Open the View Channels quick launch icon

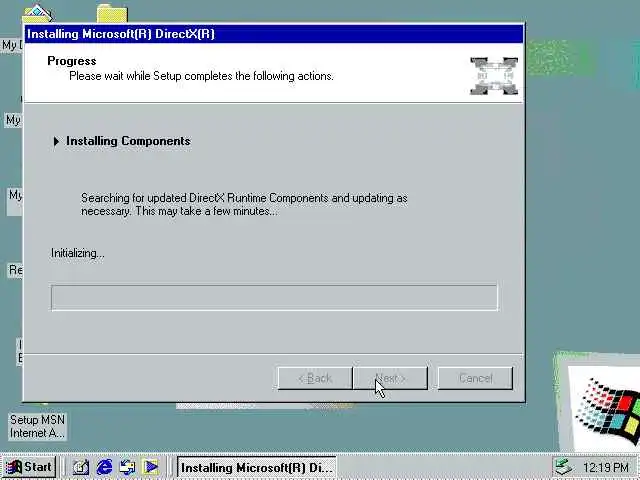[151, 467]
